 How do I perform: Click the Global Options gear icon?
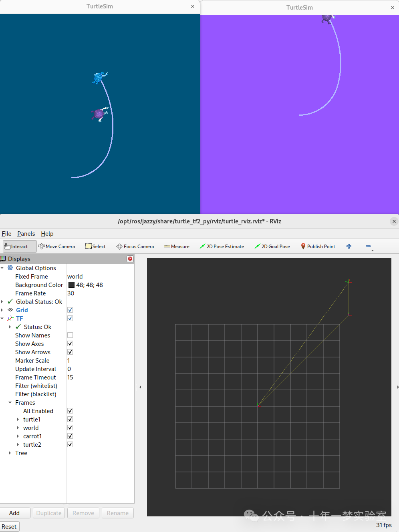click(x=10, y=268)
